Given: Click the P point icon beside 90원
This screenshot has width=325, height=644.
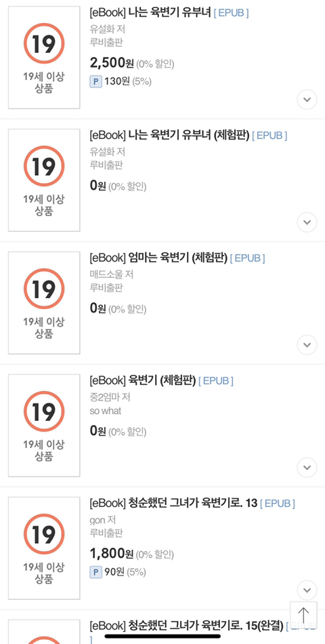Looking at the screenshot, I should pos(95,571).
